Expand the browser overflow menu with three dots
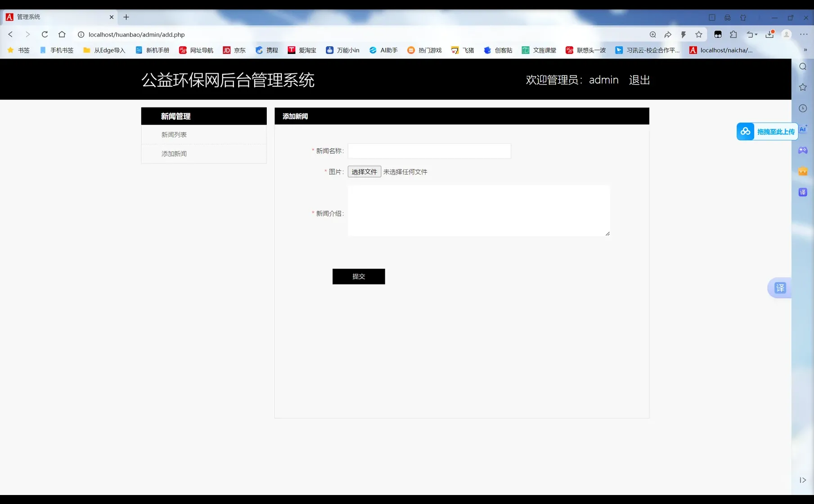The height and width of the screenshot is (504, 814). (804, 34)
